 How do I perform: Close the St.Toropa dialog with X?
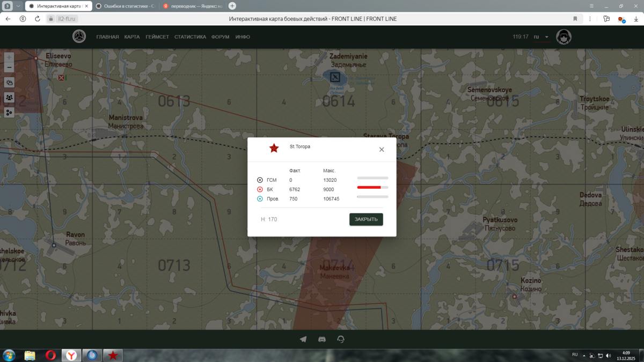(382, 150)
